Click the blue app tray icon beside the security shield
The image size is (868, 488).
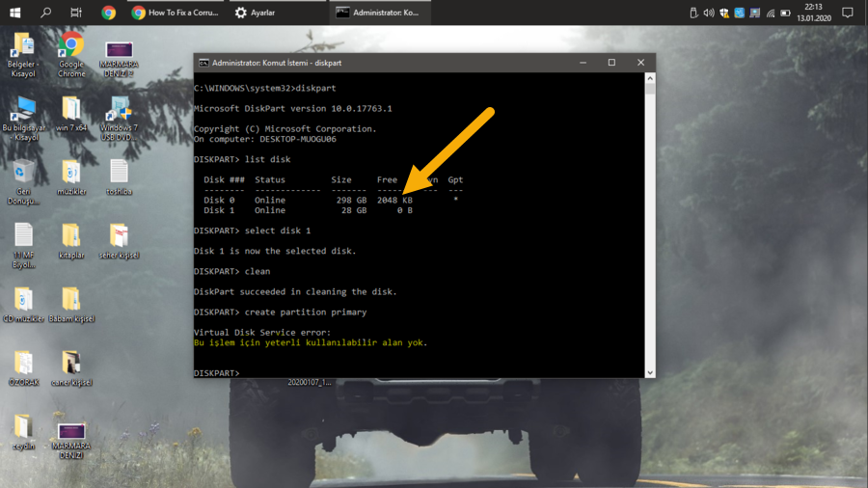point(739,13)
